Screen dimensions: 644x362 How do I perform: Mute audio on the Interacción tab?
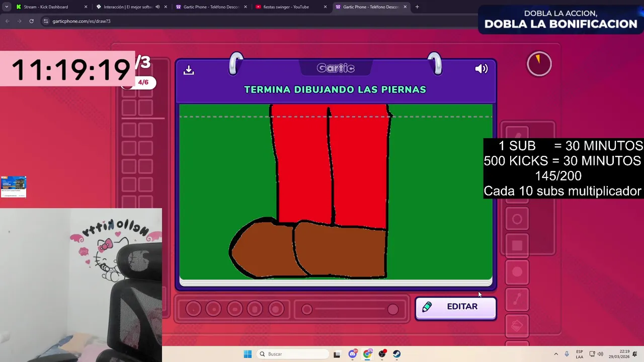coord(157,7)
